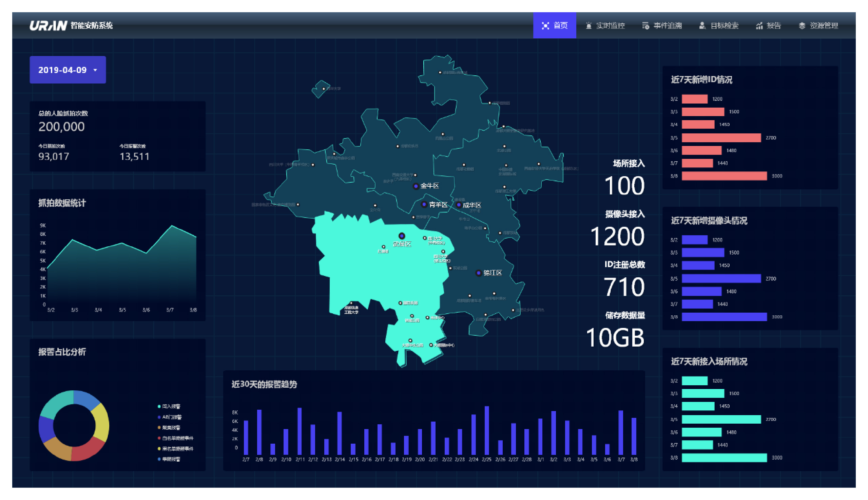Toggle the 白名单 red legend entry
Viewport: 868px width, 500px height.
(175, 438)
